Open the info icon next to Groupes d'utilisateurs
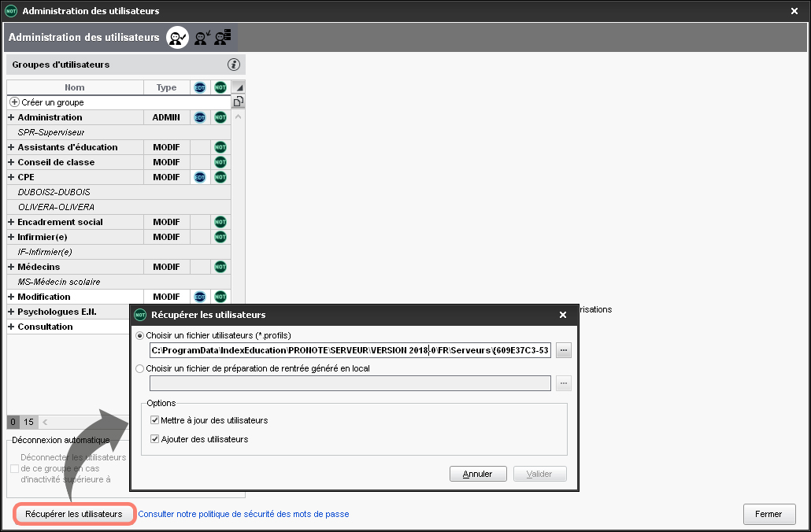This screenshot has height=532, width=811. coord(234,65)
